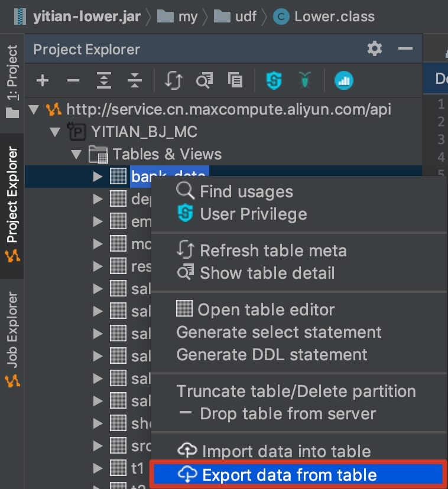Image resolution: width=448 pixels, height=489 pixels.
Task: Select the search table meta toolbar icon
Action: (x=204, y=81)
